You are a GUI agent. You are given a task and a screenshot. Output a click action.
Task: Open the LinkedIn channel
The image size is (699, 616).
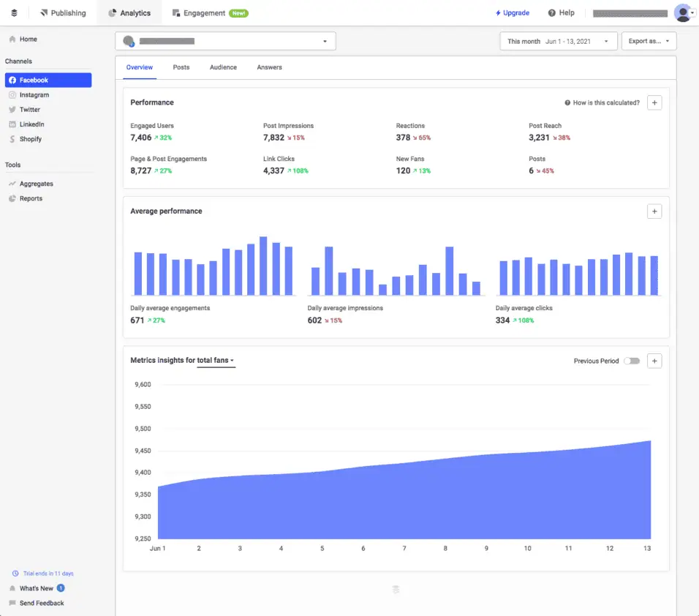[x=31, y=124]
